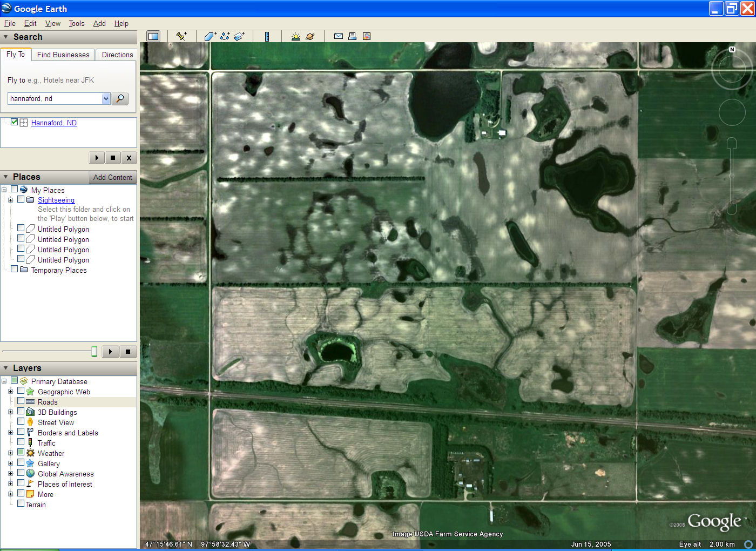Click the Print icon in toolbar
This screenshot has height=551, width=756.
pos(352,36)
